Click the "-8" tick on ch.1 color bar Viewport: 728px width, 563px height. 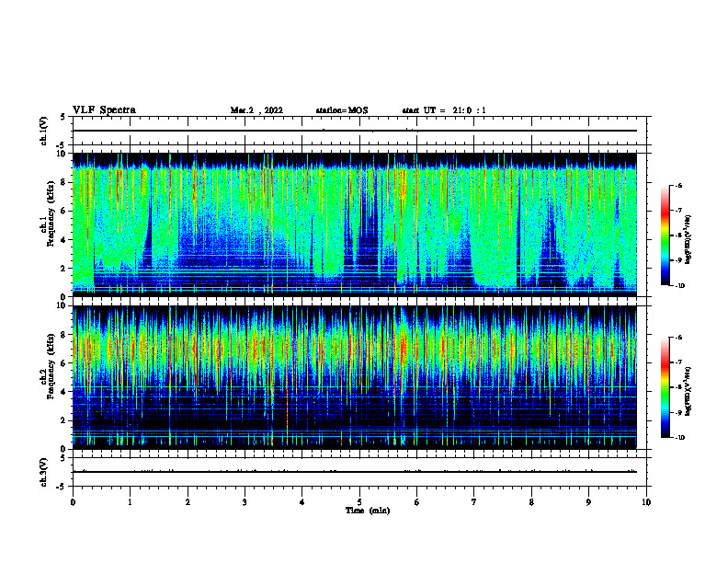[678, 236]
